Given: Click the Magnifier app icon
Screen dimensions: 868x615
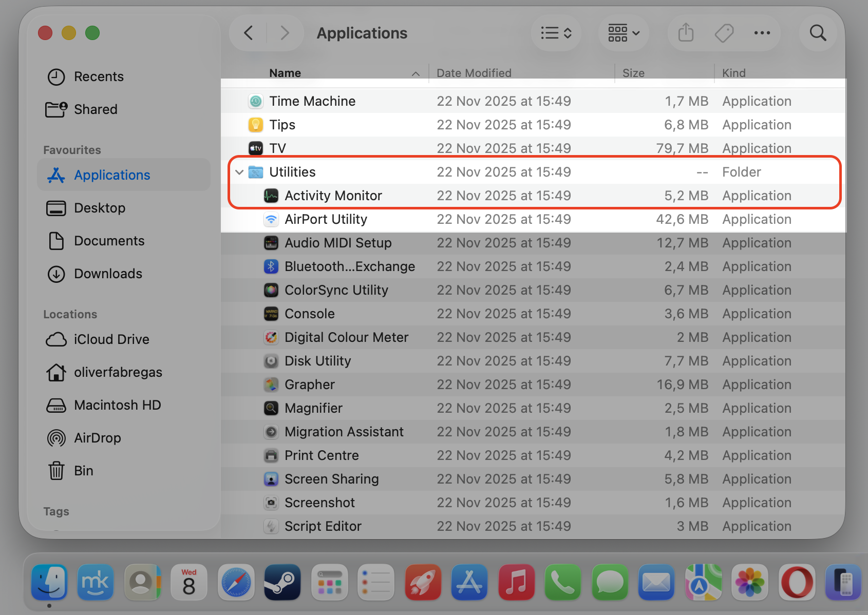Looking at the screenshot, I should pos(271,408).
